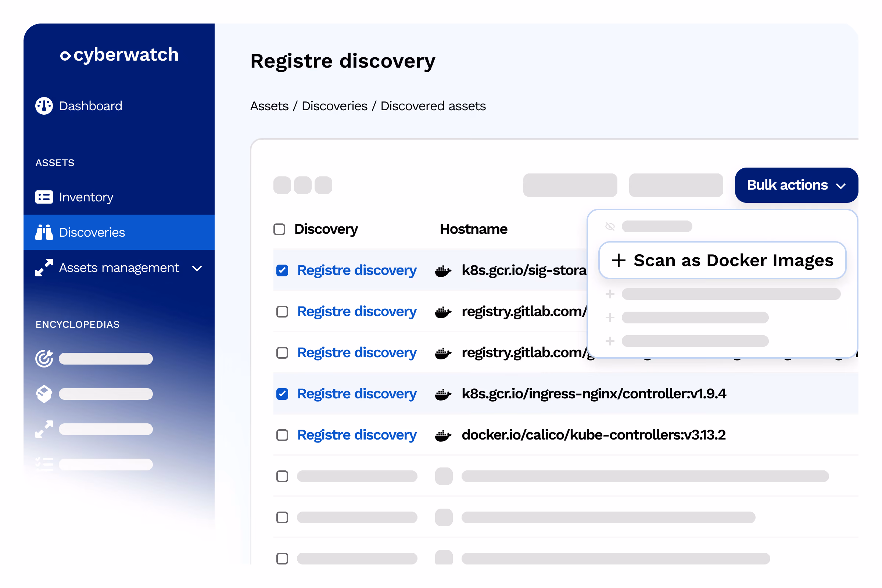The height and width of the screenshot is (588, 882).
Task: Click the box package icon under Encyclopedias
Action: tap(44, 394)
